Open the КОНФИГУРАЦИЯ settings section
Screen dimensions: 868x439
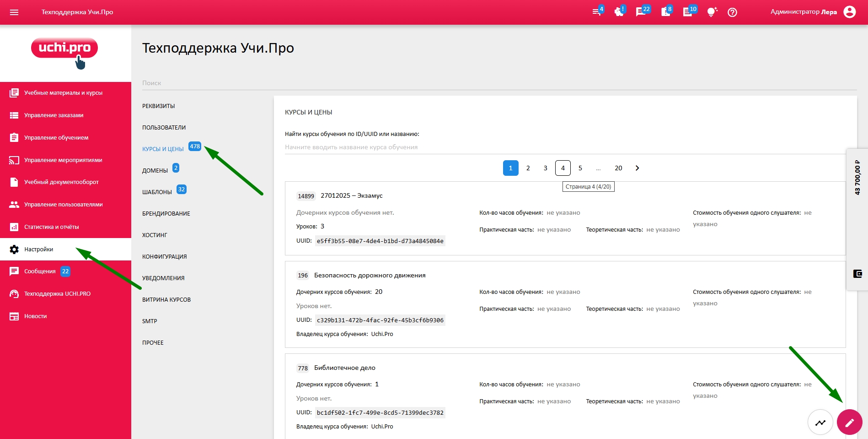pyautogui.click(x=164, y=257)
